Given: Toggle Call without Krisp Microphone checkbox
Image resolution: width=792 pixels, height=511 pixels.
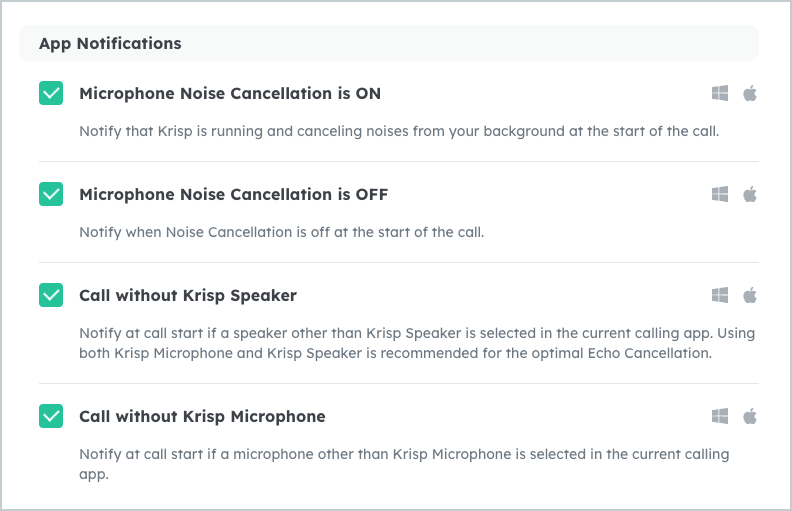Looking at the screenshot, I should tap(51, 416).
